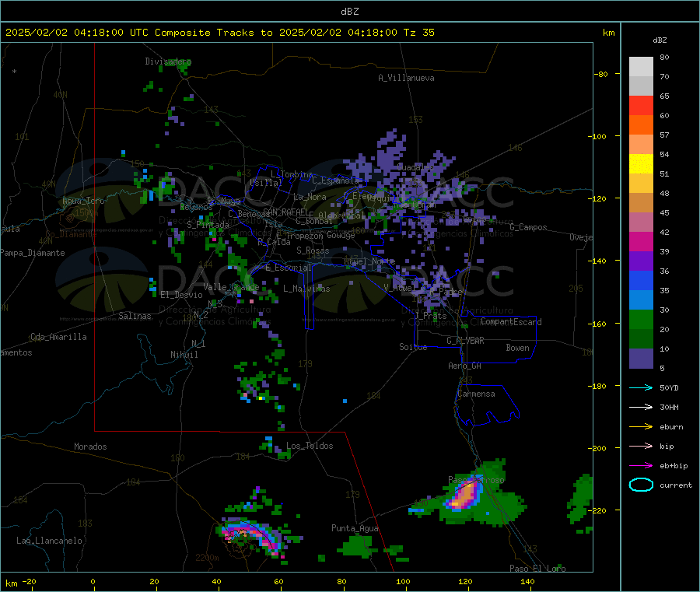Viewport: 700px width, 592px height.
Task: Click the pink bip arrow symbol
Action: (x=641, y=446)
